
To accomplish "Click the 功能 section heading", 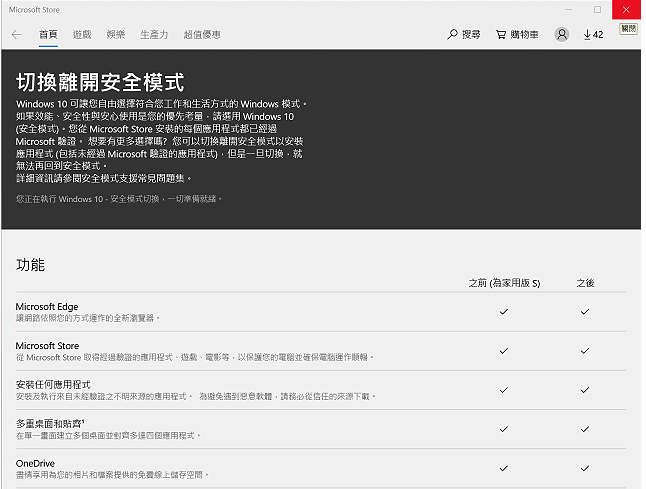I will (30, 265).
